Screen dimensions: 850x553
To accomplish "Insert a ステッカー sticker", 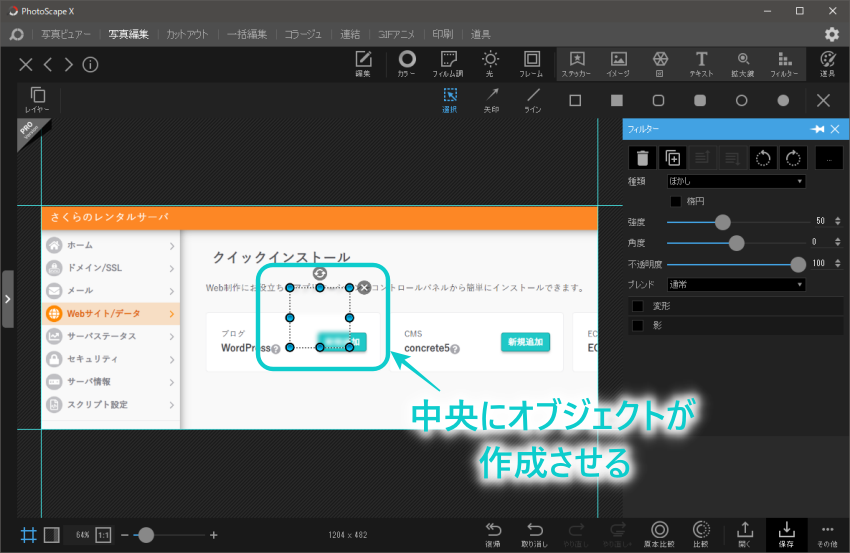I will pos(576,63).
